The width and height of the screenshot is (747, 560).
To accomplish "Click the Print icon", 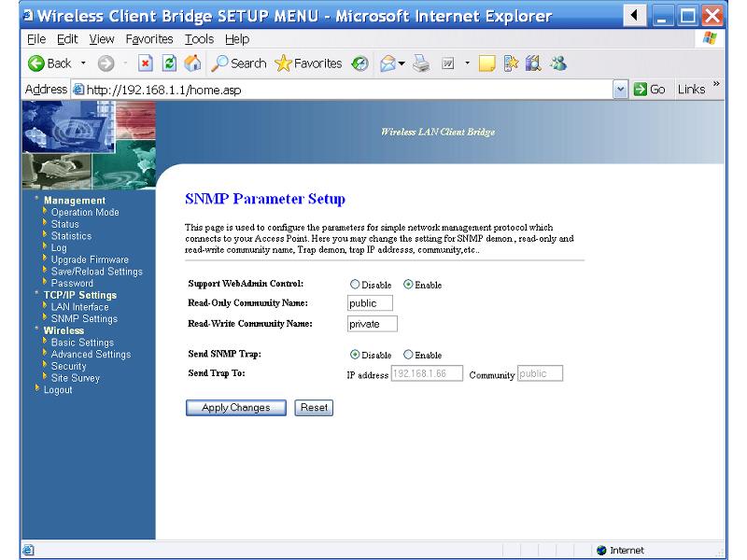I will point(421,63).
